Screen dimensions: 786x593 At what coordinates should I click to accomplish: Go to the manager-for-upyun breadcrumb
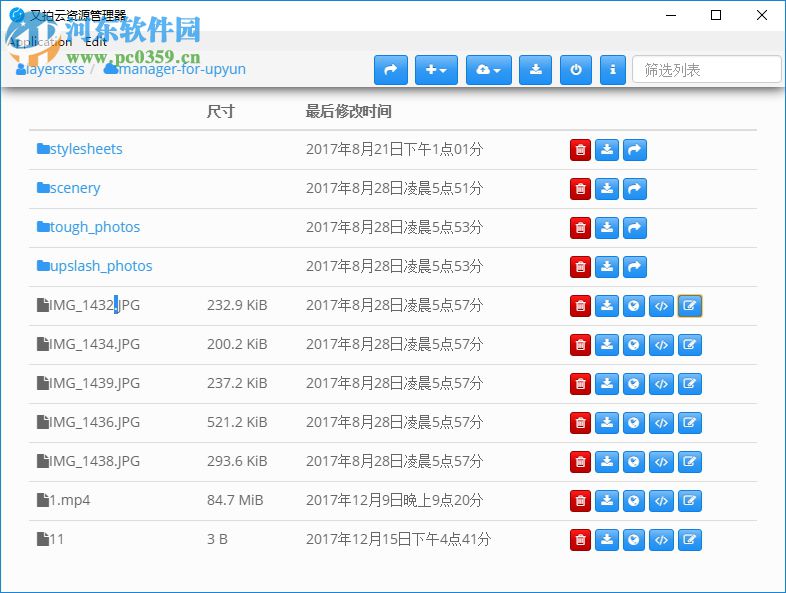tap(174, 69)
